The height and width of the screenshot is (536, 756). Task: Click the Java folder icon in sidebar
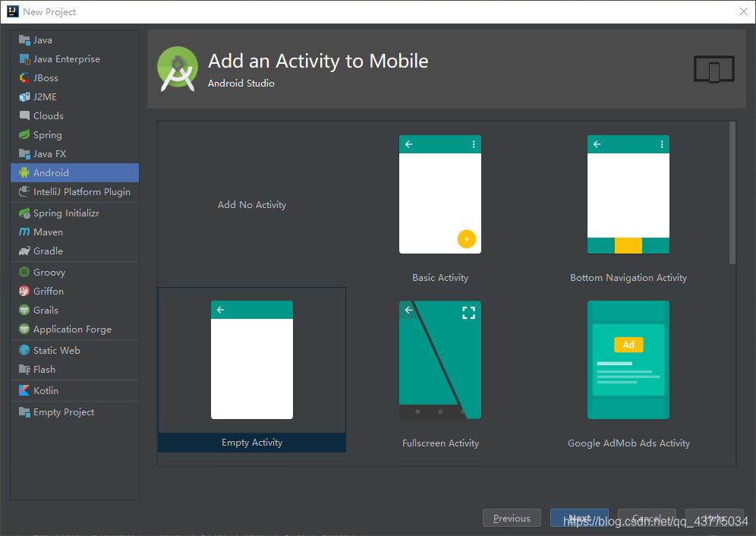pos(24,40)
